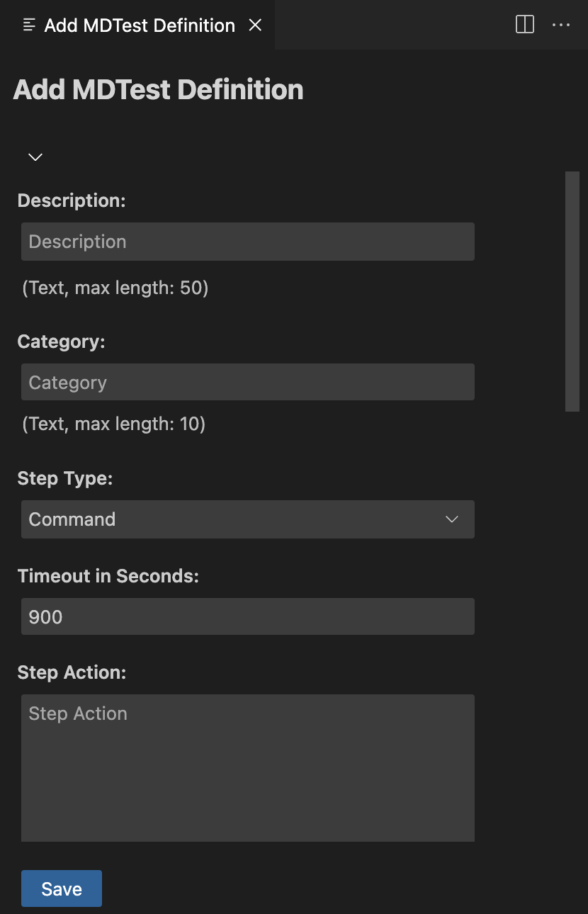Click the Step Type dropdown arrow
This screenshot has width=588, height=914.
(452, 519)
